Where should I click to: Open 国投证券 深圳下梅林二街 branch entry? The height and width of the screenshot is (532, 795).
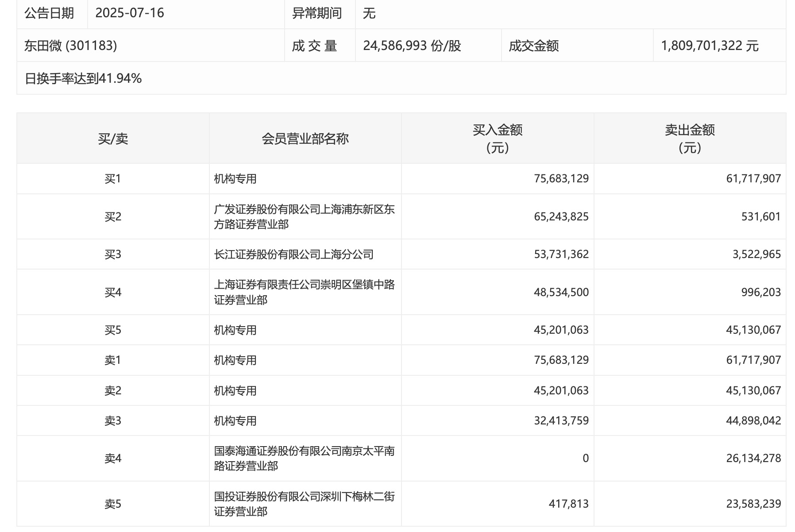pos(304,504)
